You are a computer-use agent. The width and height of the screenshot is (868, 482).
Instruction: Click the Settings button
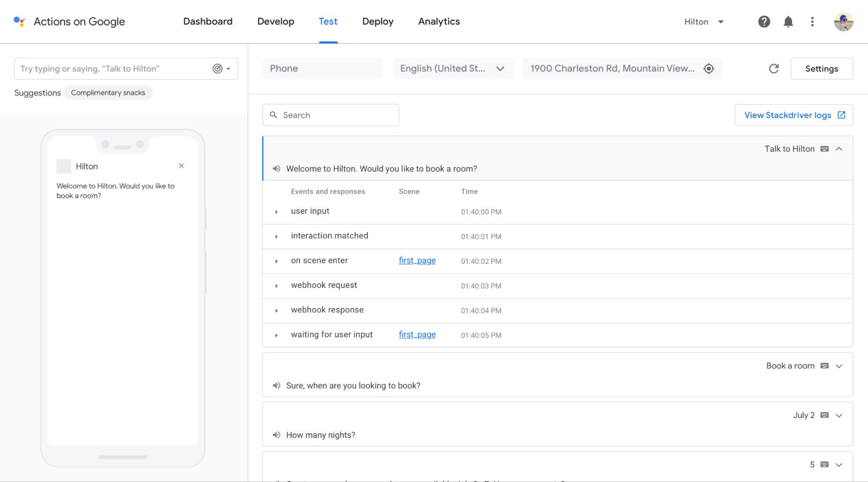coord(822,69)
